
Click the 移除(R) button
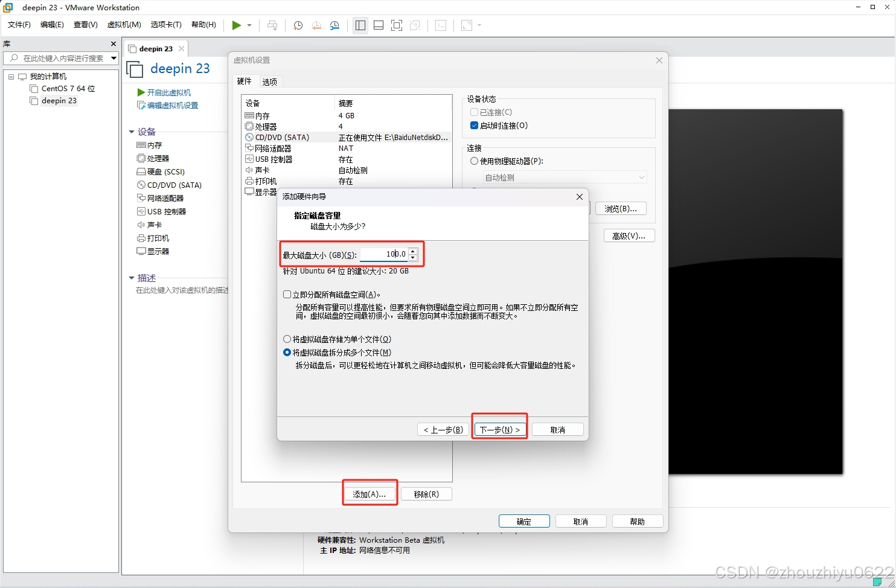point(426,494)
